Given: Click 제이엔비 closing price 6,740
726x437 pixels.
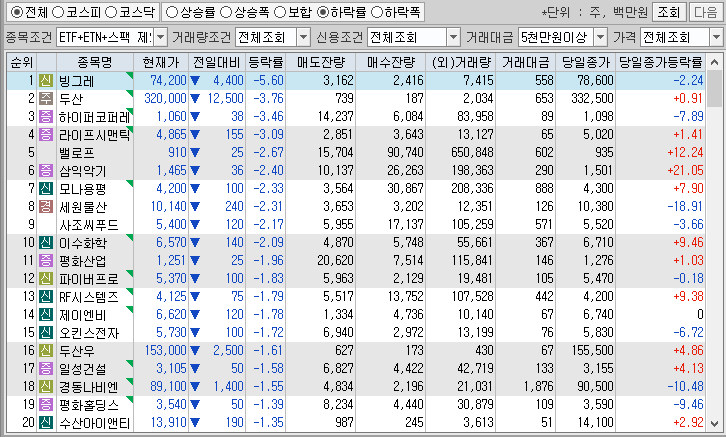Looking at the screenshot, I should pos(598,314).
